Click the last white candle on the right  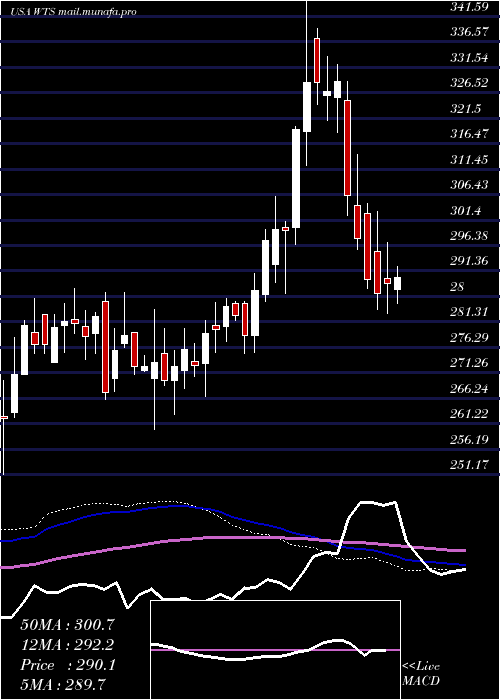(397, 283)
